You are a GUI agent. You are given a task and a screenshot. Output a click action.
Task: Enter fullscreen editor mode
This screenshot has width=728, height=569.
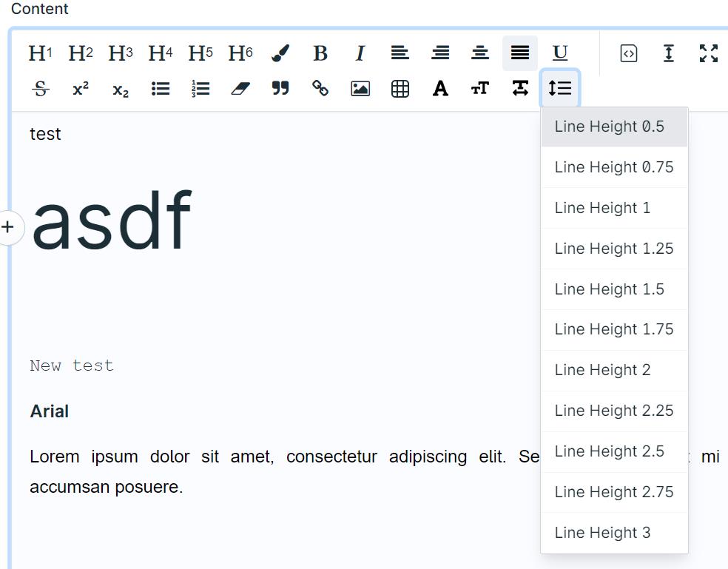(709, 53)
